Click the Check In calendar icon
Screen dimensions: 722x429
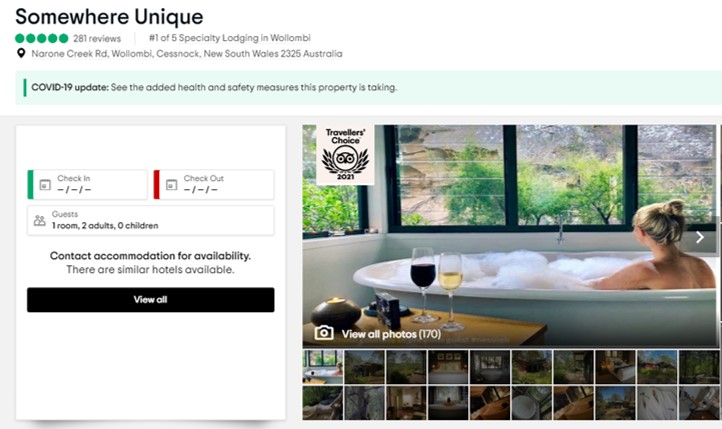45,185
